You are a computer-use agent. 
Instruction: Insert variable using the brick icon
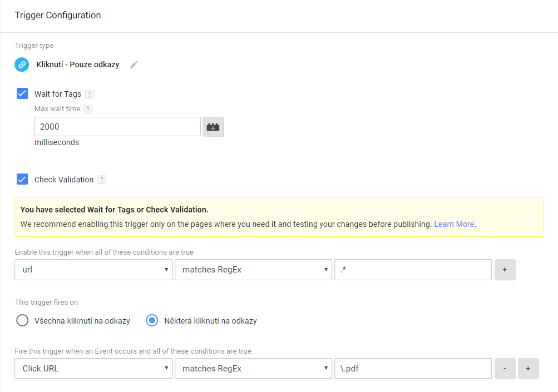[x=213, y=127]
